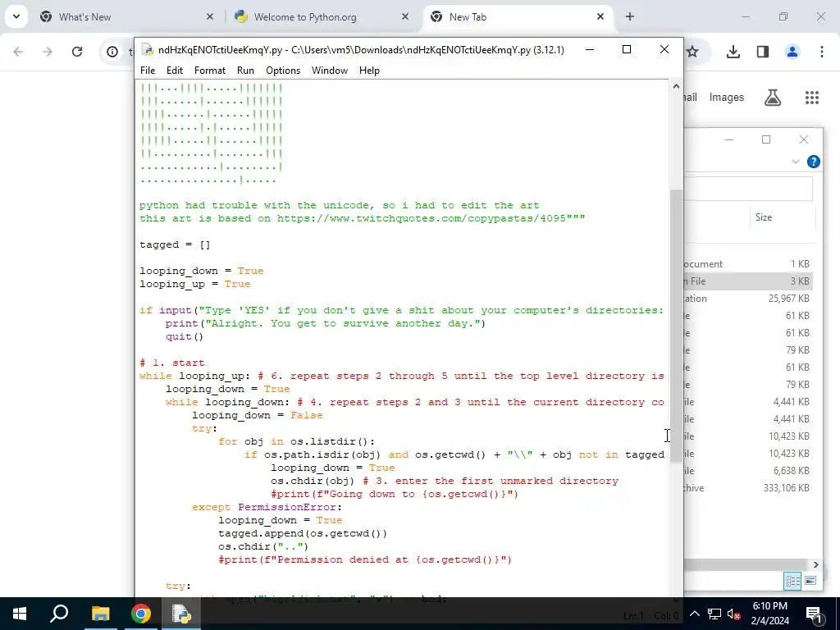Click the 'tagged.append(os.getcwd())' line
840x630 pixels.
pyautogui.click(x=303, y=533)
